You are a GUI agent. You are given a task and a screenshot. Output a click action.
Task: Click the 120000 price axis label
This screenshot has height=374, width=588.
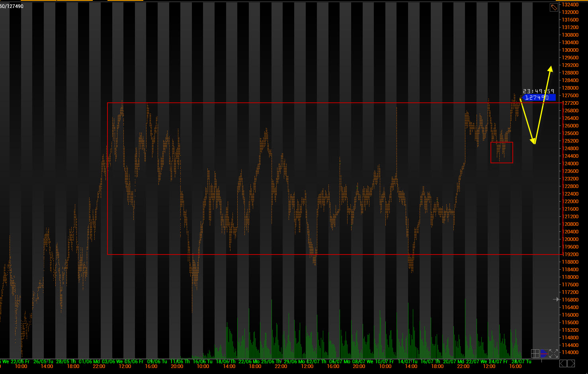(x=570, y=239)
